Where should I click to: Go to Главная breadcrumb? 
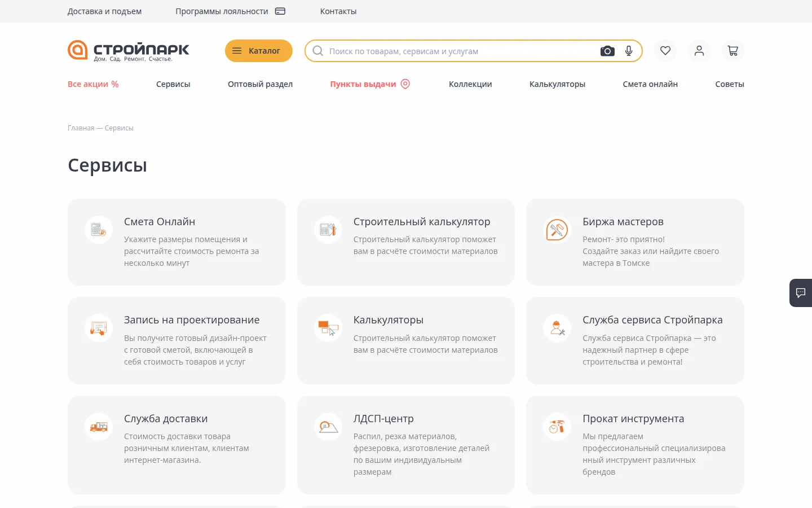point(81,128)
